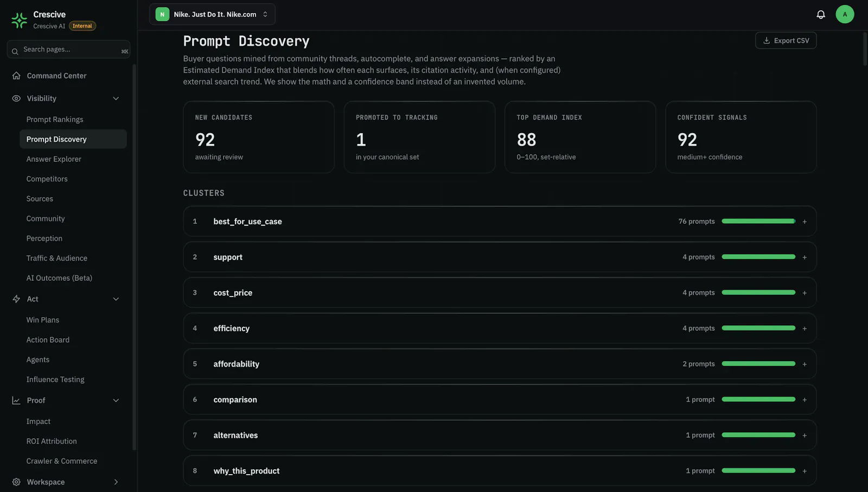Click the "comparison" cluster name
Viewport: 868px width, 492px height.
point(235,400)
